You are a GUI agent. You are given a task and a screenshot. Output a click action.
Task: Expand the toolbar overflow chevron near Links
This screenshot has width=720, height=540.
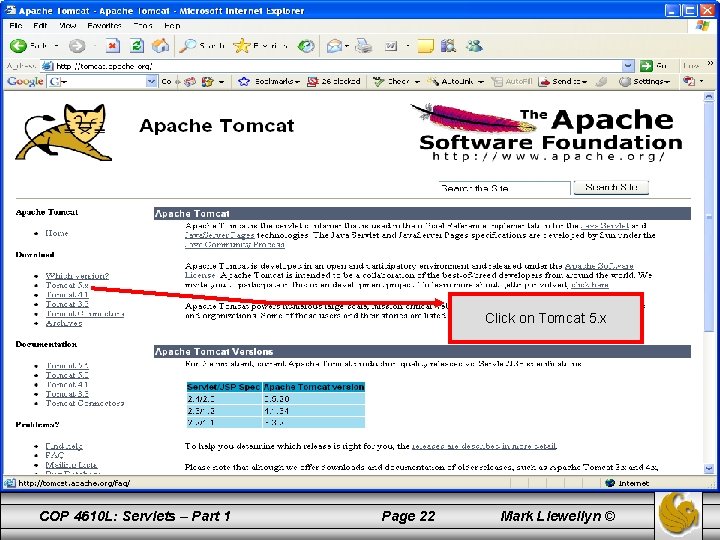[x=710, y=63]
